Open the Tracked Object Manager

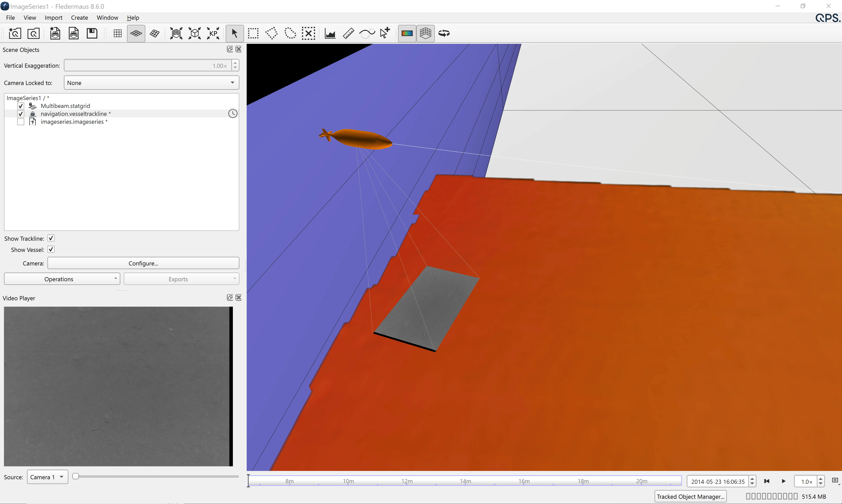[x=690, y=497]
